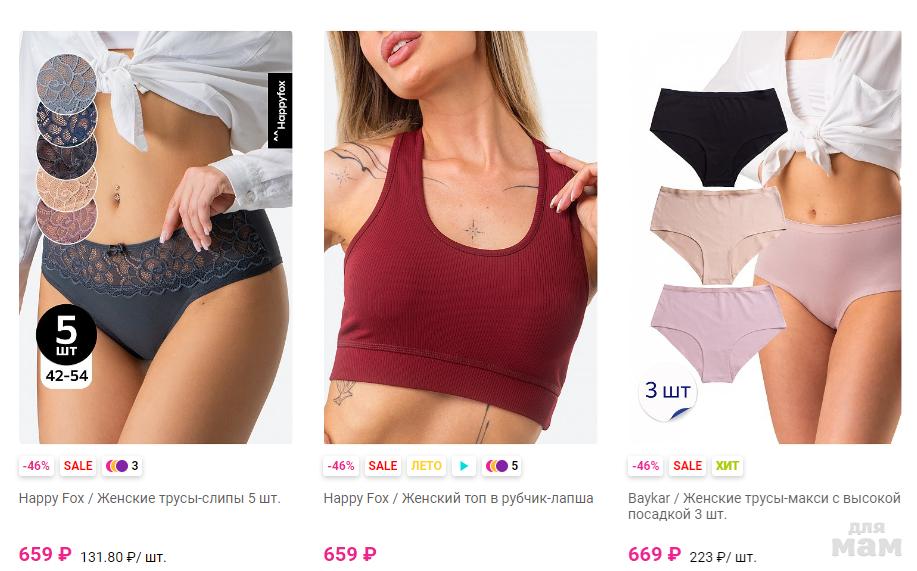This screenshot has width=917, height=571.
Task: Click the 42-54 size range label
Action: pos(67,376)
